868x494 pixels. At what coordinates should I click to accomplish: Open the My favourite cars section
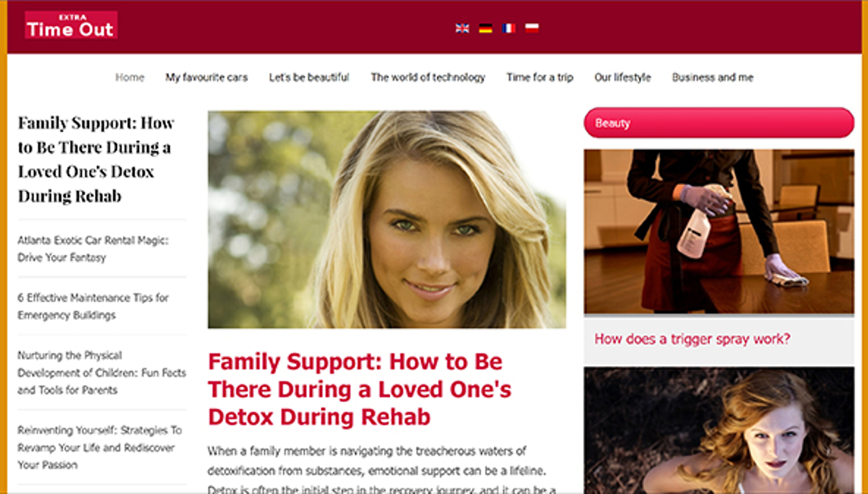click(x=207, y=77)
